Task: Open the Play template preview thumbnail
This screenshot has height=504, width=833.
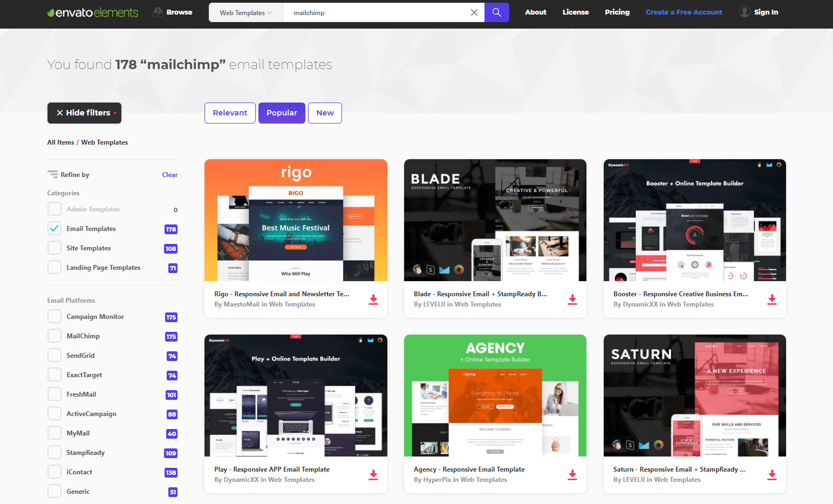Action: (296, 396)
